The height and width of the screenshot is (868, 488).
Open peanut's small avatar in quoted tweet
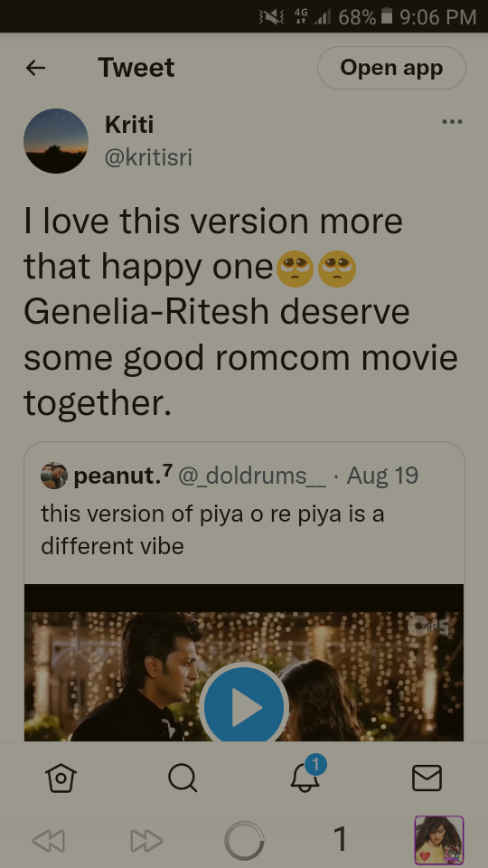tap(54, 476)
